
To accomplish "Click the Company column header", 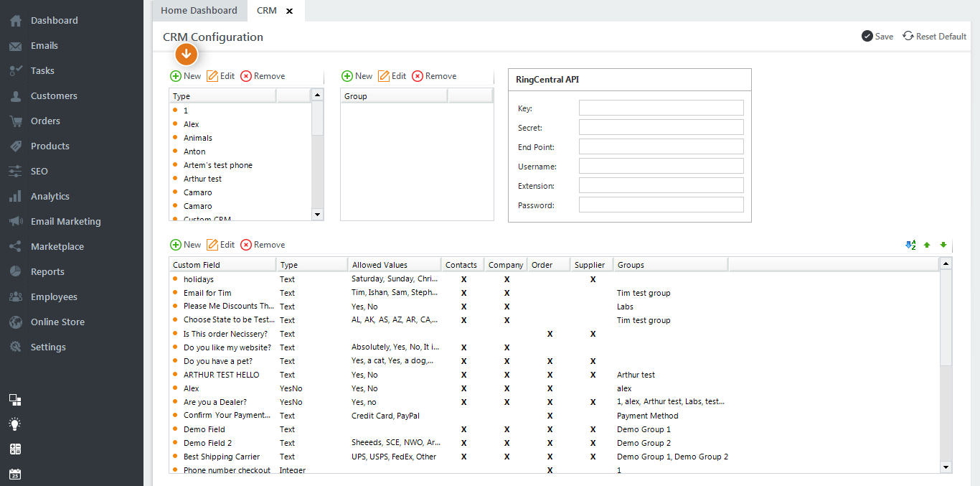I will [506, 265].
